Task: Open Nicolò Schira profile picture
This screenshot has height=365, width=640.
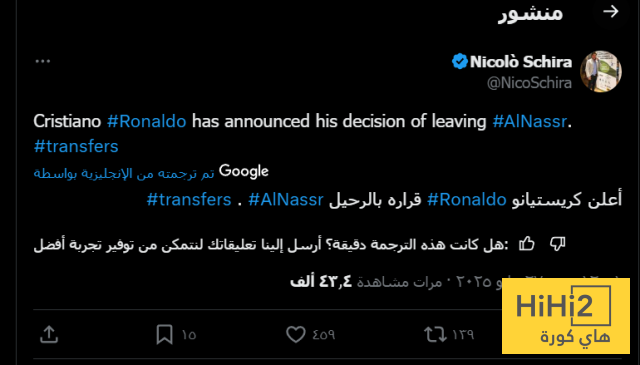Action: tap(601, 71)
